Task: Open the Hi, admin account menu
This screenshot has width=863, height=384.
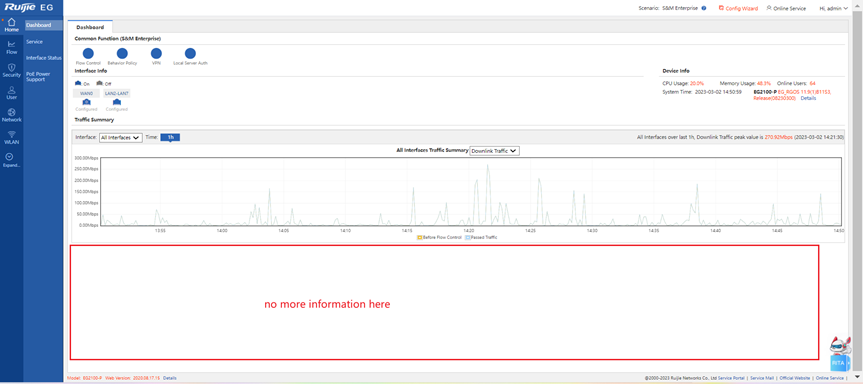Action: [x=833, y=8]
